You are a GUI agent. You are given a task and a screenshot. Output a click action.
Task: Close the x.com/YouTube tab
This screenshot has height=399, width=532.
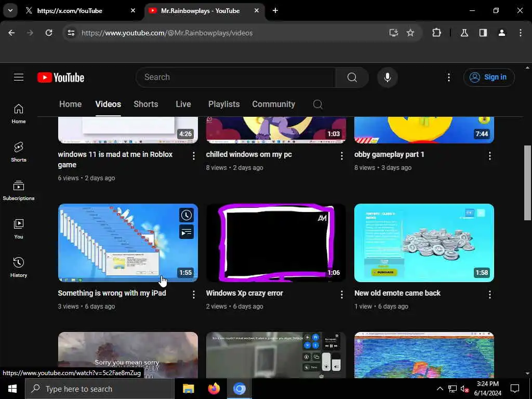[133, 10]
